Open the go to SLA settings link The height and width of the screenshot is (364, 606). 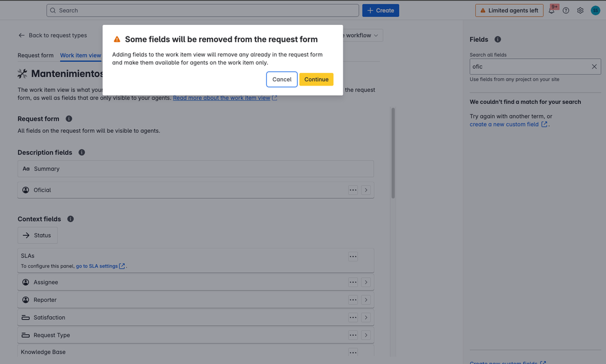pyautogui.click(x=100, y=266)
